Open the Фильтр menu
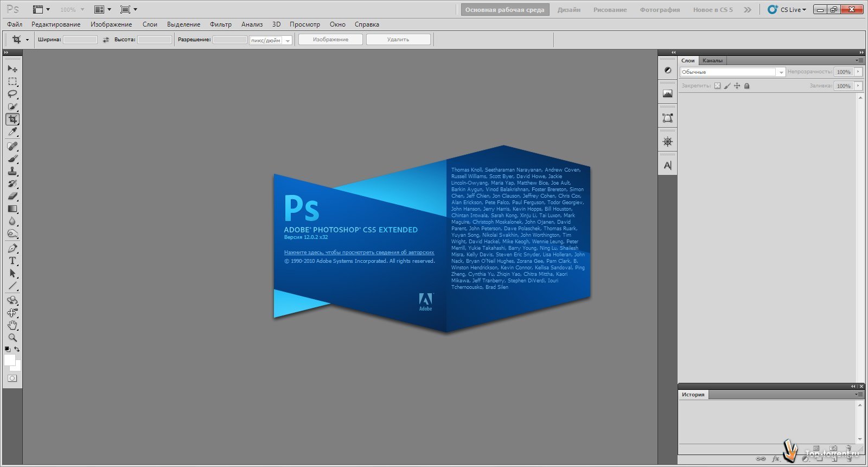868x467 pixels. (221, 24)
